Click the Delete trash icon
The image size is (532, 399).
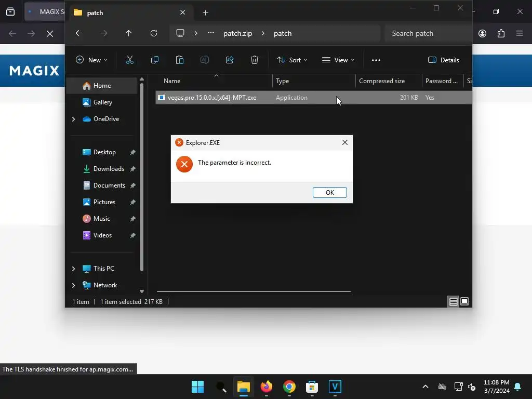255,60
